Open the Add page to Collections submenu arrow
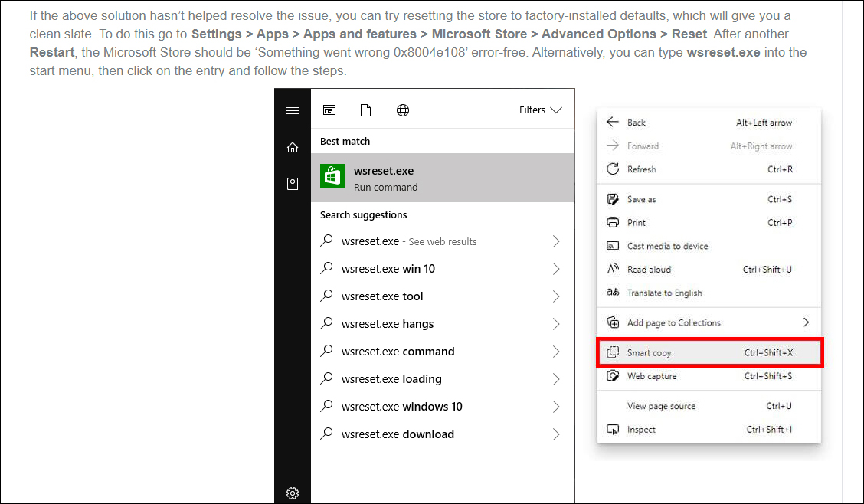This screenshot has width=864, height=504. click(806, 322)
